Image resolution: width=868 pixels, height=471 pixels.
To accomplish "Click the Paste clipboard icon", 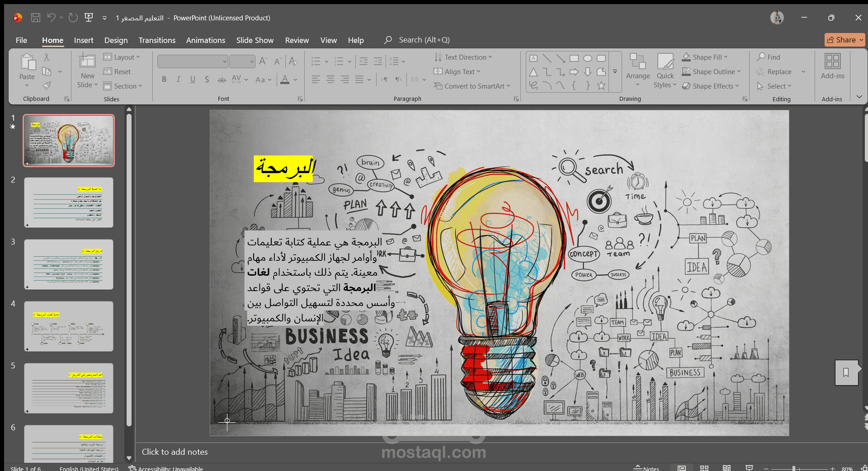I will click(x=27, y=63).
